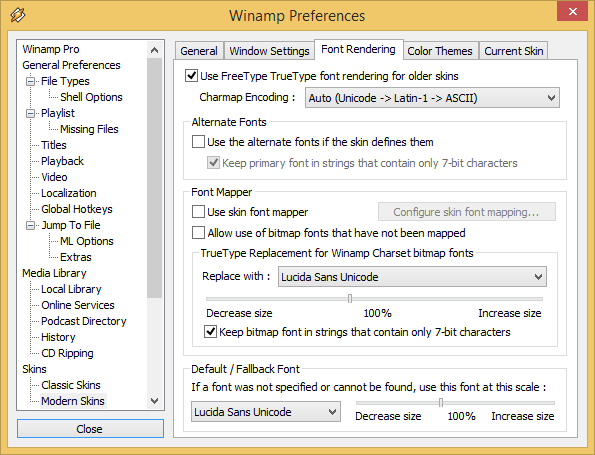Open Playback preferences page
This screenshot has height=455, width=595.
62,161
